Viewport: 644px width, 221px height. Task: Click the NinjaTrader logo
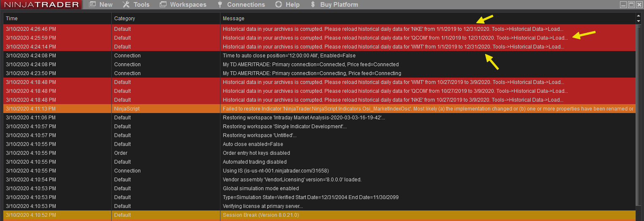click(41, 5)
